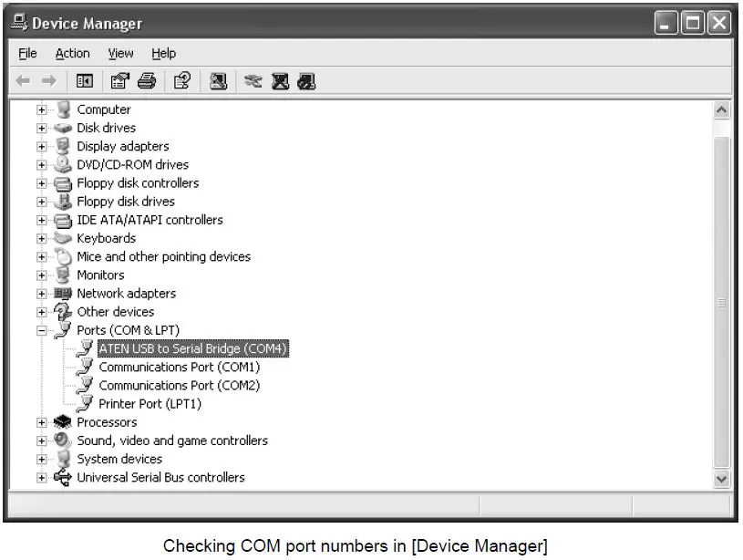Screen dimensions: 743x560
Task: Click the DVD/CD-ROM drives label
Action: pyautogui.click(x=133, y=164)
